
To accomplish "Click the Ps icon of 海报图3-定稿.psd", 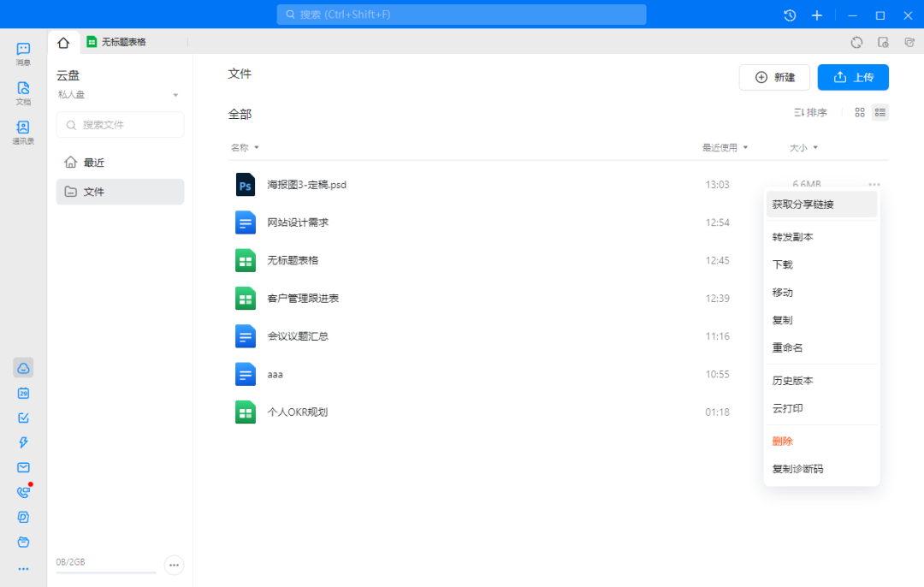I will click(x=246, y=185).
